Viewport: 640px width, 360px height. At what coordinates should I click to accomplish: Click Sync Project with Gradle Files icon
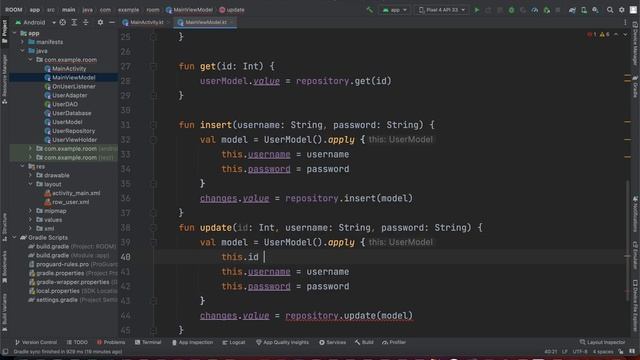pos(572,10)
